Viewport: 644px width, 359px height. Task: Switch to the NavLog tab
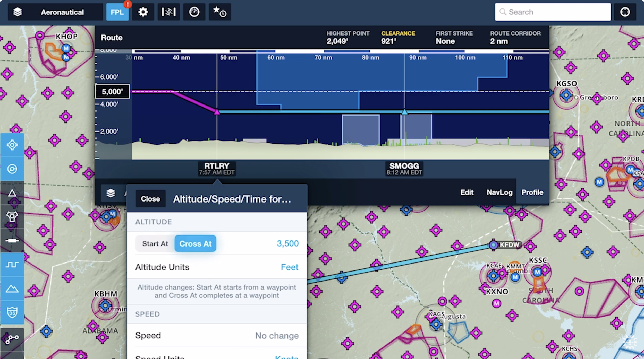[499, 192]
